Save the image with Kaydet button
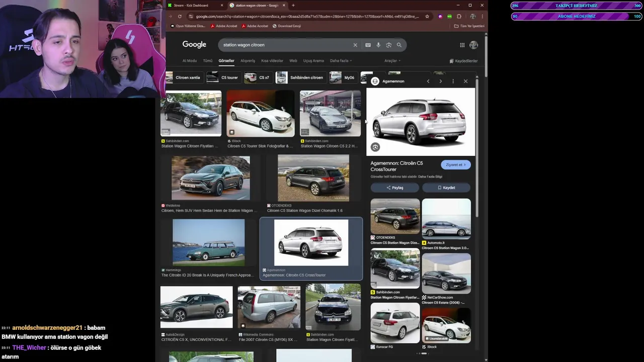Image resolution: width=644 pixels, height=362 pixels. coord(446,188)
